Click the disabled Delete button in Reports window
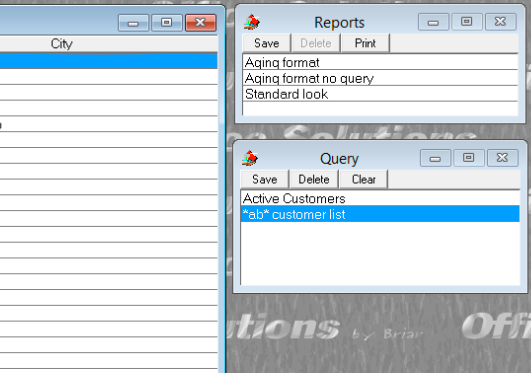Image resolution: width=531 pixels, height=373 pixels. [x=316, y=43]
